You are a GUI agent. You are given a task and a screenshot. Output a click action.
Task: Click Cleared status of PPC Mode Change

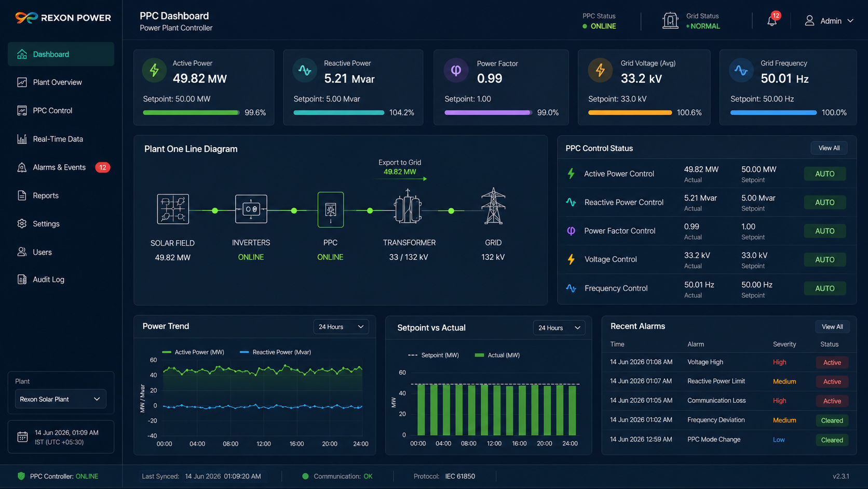(x=832, y=440)
